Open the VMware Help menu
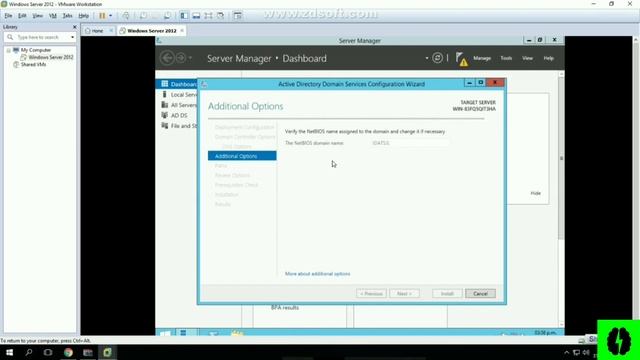Image resolution: width=640 pixels, height=360 pixels. [x=83, y=16]
